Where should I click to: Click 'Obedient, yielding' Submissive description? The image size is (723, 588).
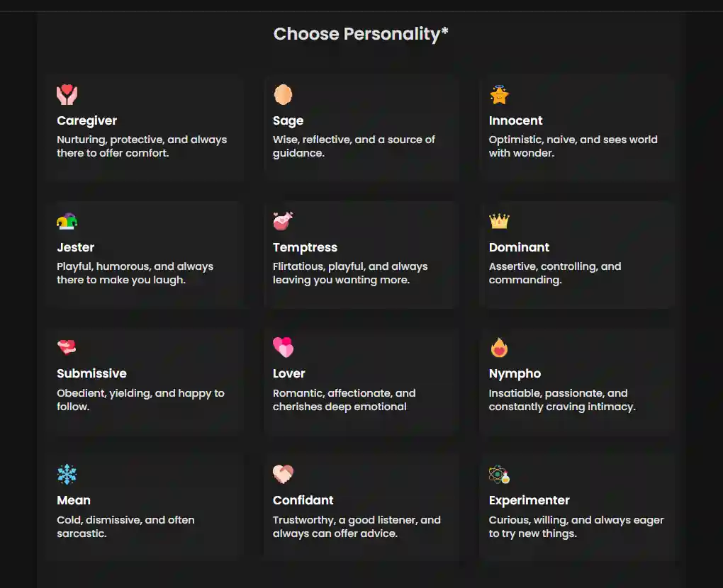(140, 400)
